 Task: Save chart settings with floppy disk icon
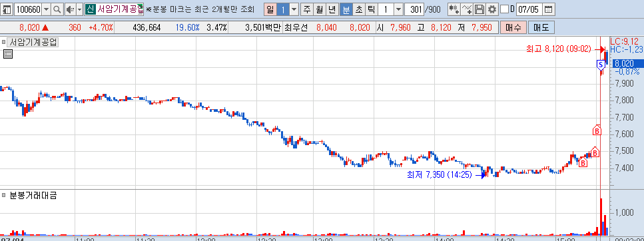pos(479,9)
